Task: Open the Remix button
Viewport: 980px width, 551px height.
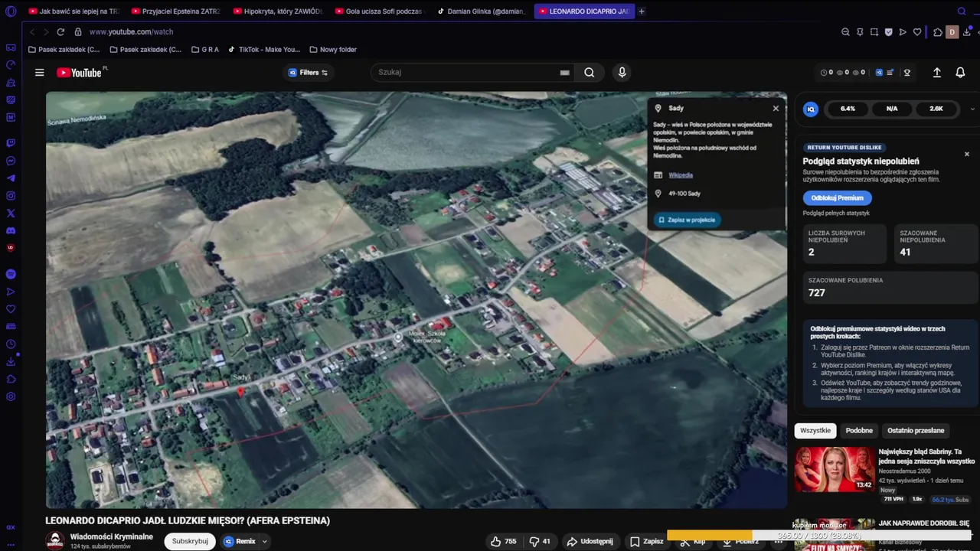Action: click(240, 541)
